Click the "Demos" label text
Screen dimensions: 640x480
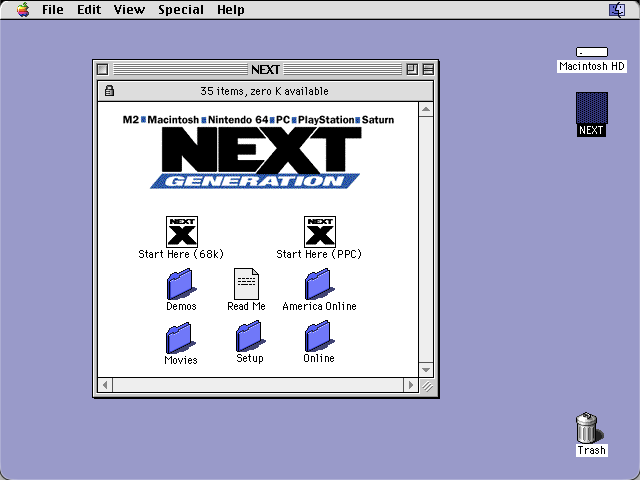click(x=181, y=306)
